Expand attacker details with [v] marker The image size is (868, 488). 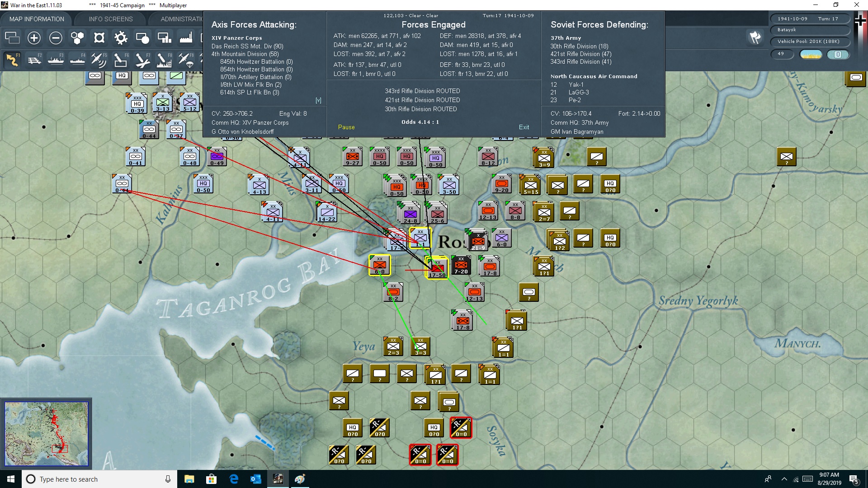(318, 100)
